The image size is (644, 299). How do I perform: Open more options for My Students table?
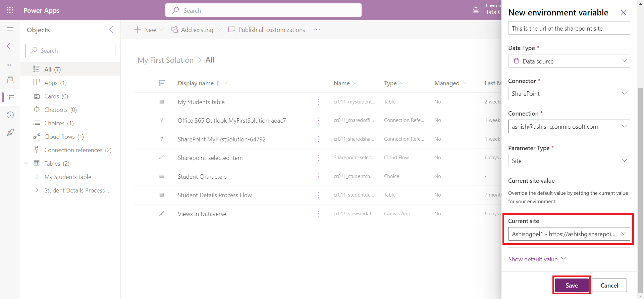318,102
